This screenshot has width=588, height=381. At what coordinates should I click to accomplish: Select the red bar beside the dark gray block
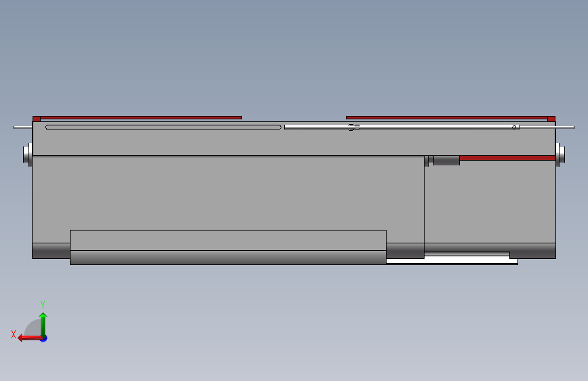pos(507,158)
